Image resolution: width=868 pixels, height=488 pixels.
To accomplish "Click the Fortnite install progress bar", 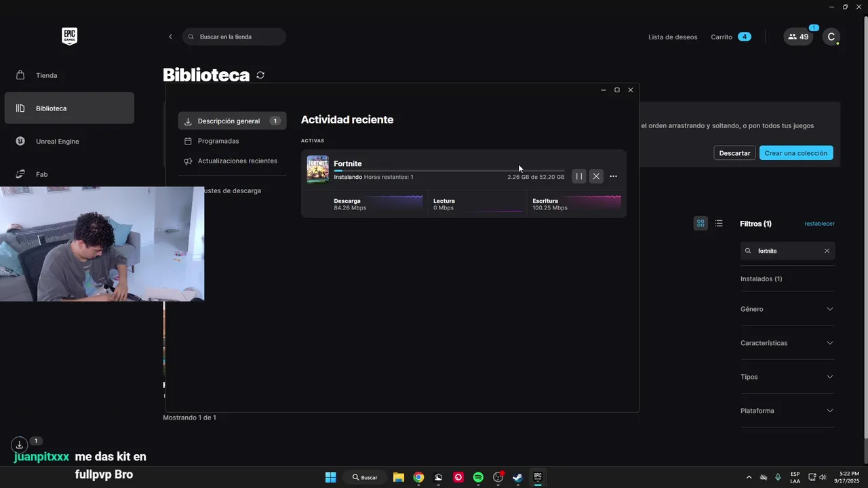I will [449, 171].
